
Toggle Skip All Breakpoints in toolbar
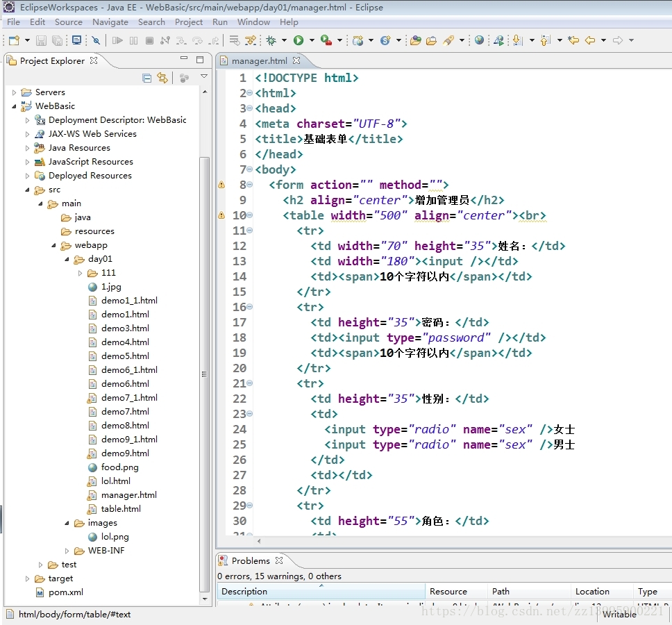pyautogui.click(x=96, y=40)
